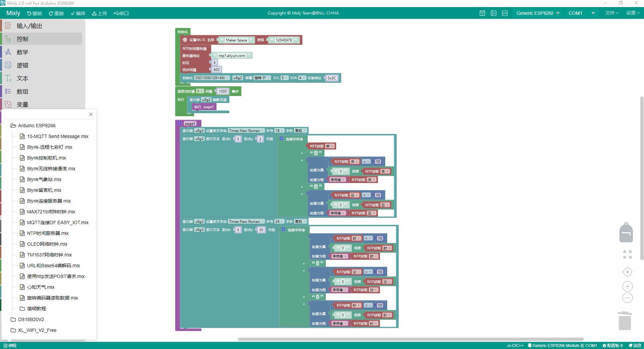The height and width of the screenshot is (349, 644).
Task: Open MAX7219点阵时钟.mix example
Action: point(47,212)
